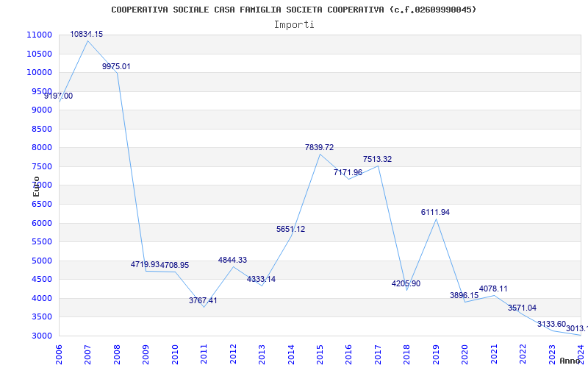Click the chart title with the cooperative name

point(293,10)
